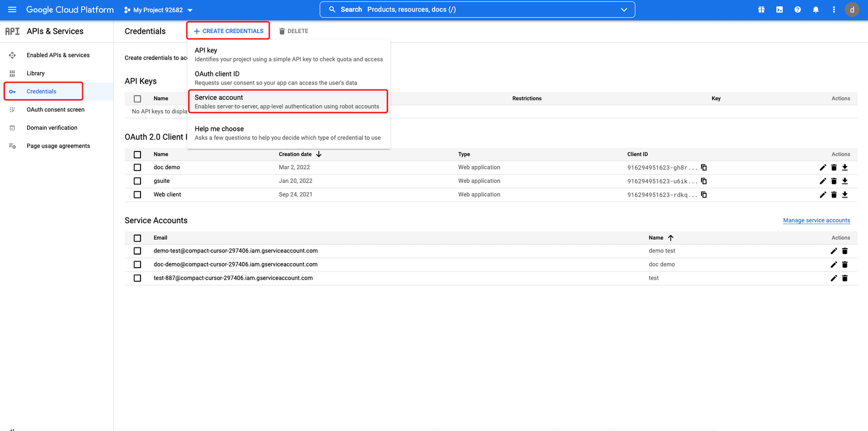
Task: Go to Google Cloud Platform home
Action: point(70,10)
